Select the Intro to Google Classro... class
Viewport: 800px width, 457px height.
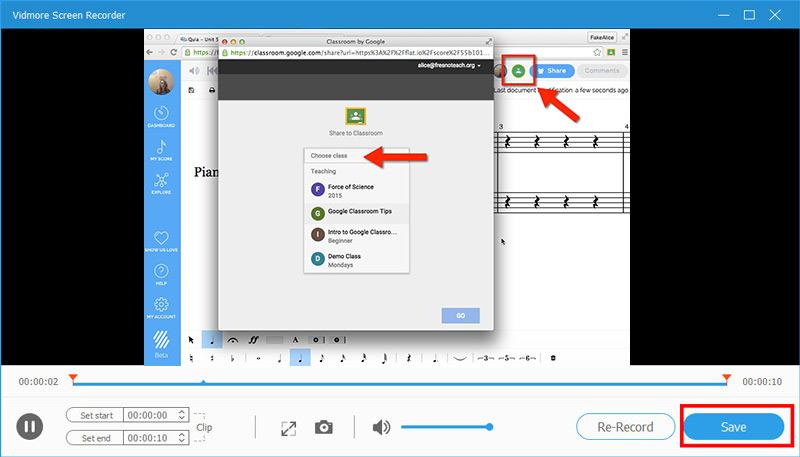pos(356,235)
